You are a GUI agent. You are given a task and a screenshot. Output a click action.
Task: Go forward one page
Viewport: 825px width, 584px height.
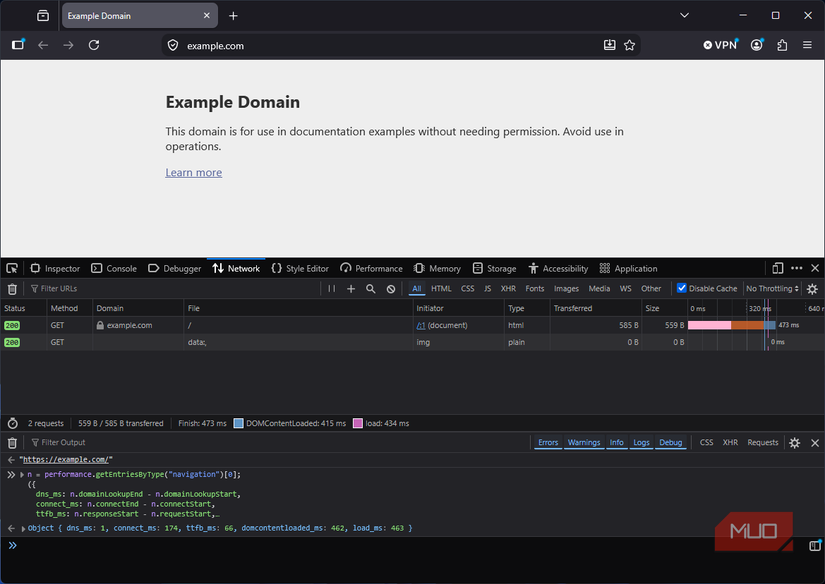[x=68, y=45]
